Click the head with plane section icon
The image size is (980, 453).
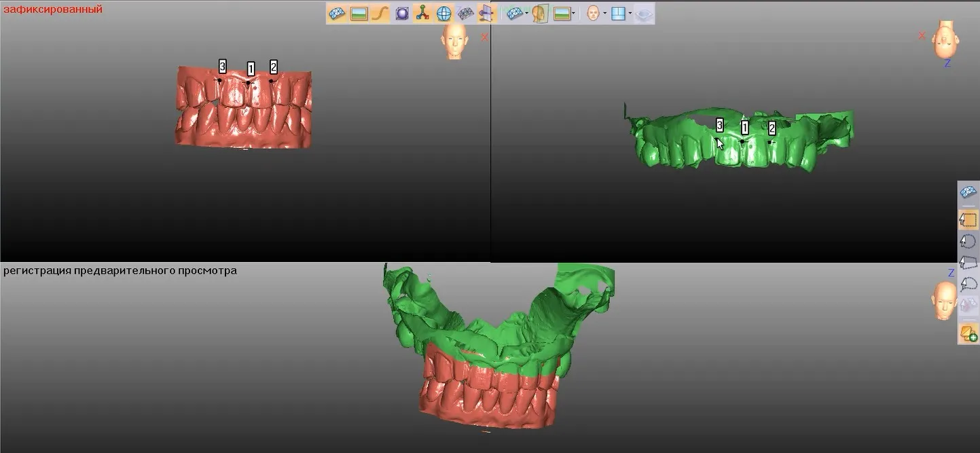[541, 14]
